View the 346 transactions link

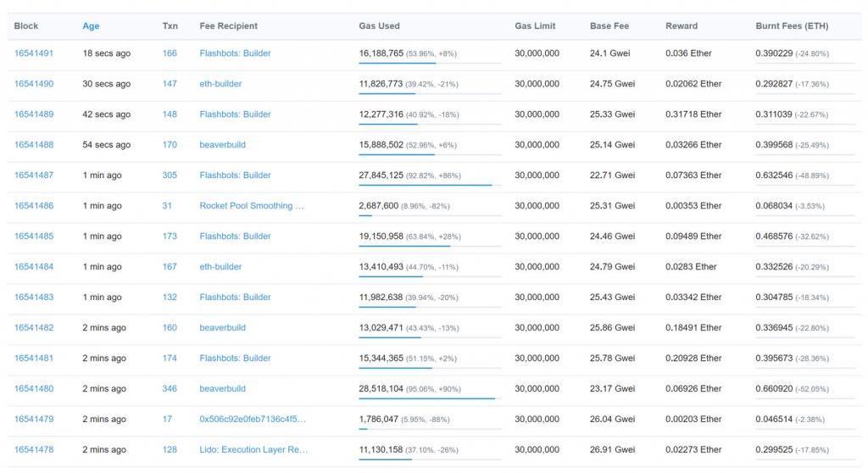tap(170, 389)
